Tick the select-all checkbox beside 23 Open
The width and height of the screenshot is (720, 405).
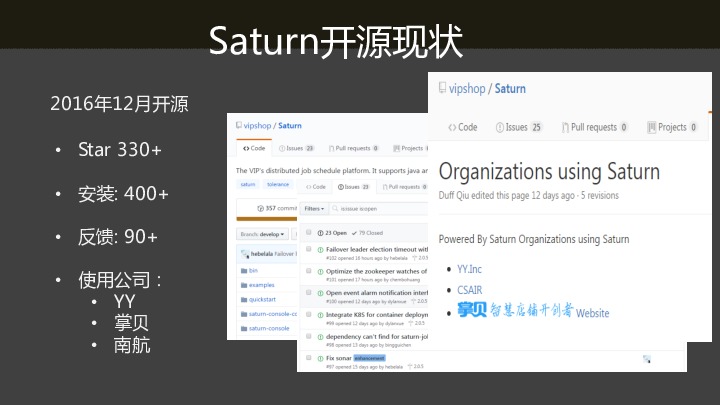[x=309, y=232]
